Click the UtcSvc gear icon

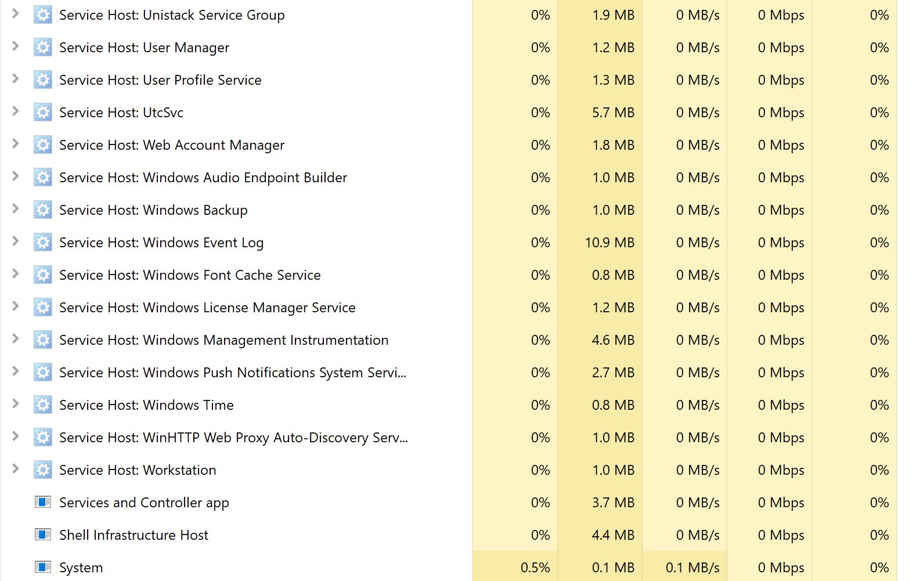click(42, 112)
